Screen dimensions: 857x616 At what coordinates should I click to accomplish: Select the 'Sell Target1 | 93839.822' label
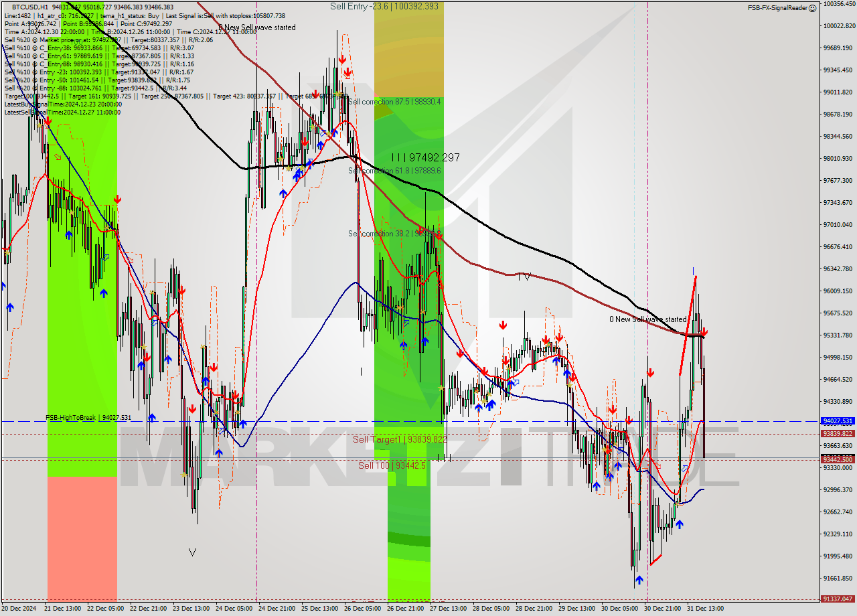[x=400, y=439]
